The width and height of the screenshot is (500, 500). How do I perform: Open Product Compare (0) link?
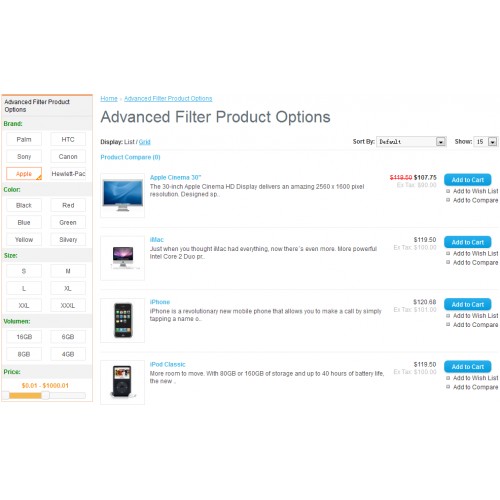130,157
